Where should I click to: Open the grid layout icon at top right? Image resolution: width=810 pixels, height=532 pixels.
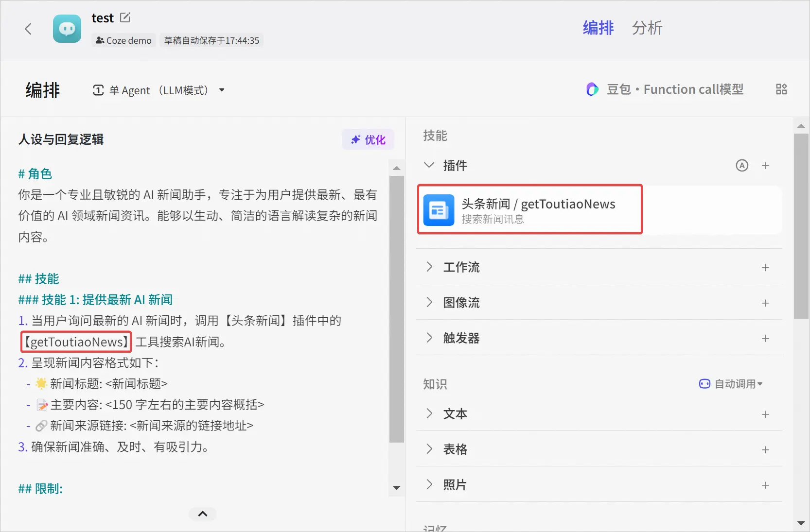(781, 89)
